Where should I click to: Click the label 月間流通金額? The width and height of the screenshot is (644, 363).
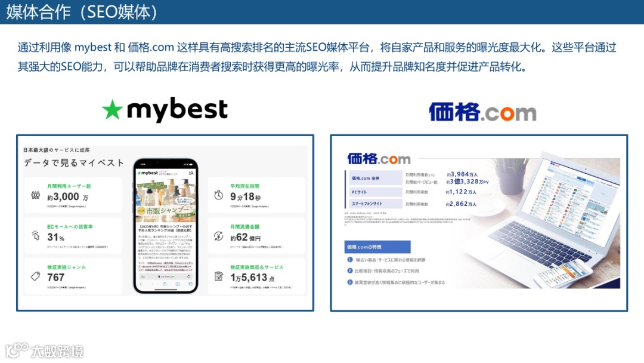coord(245,227)
